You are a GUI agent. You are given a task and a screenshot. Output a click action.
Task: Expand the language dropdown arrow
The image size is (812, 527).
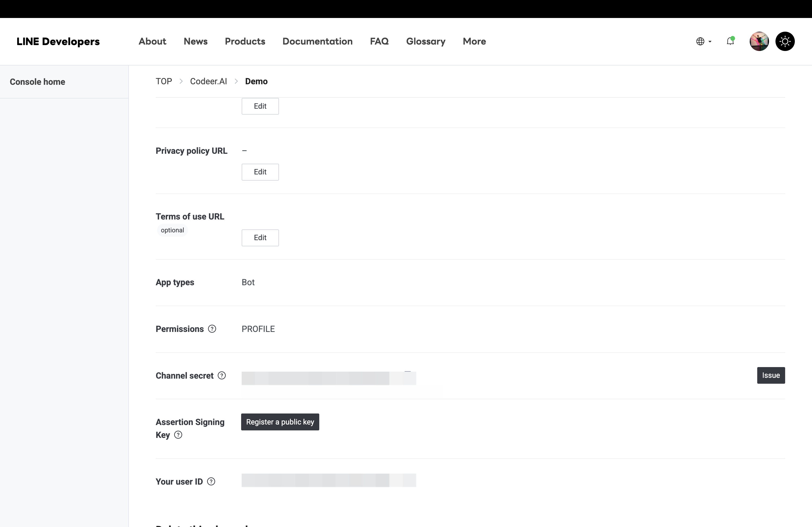(710, 42)
